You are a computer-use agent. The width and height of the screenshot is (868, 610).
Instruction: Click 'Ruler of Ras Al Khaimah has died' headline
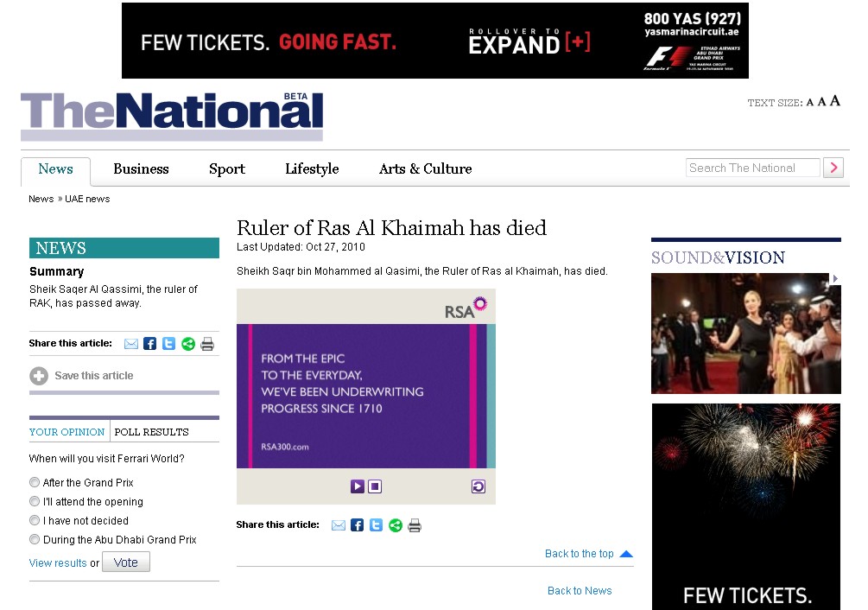click(x=391, y=228)
